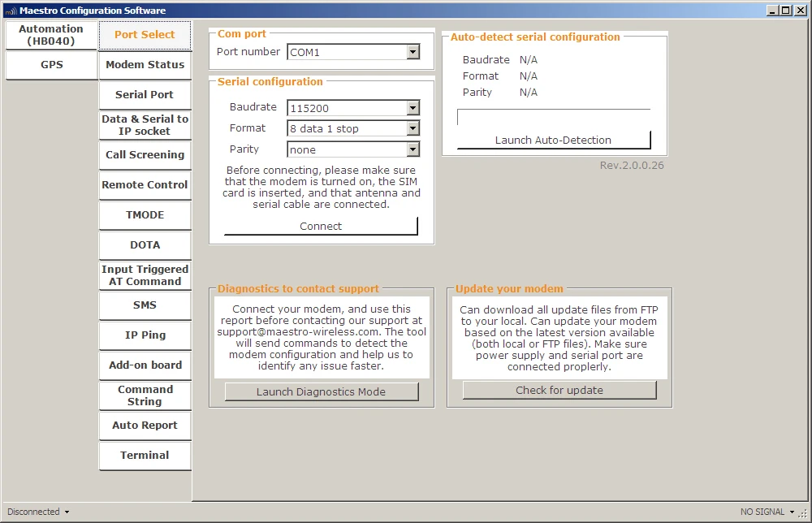Expand the Baudrate combo box
This screenshot has width=812, height=523.
point(412,108)
